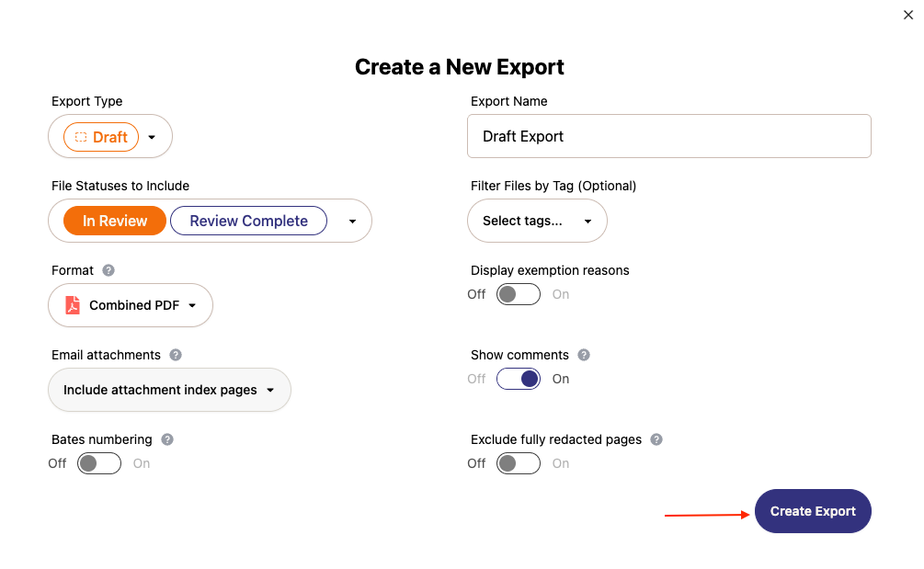Viewport: 924px width, 569px height.
Task: Expand the File Statuses to Include dropdown
Action: click(x=352, y=222)
